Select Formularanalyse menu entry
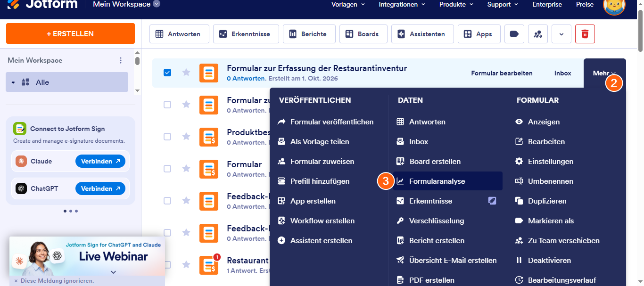Image resolution: width=644 pixels, height=286 pixels. pyautogui.click(x=447, y=181)
